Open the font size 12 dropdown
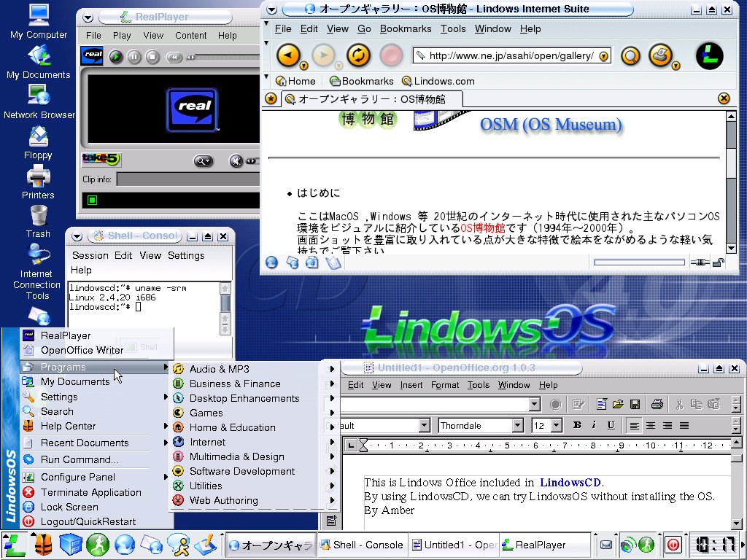 pyautogui.click(x=556, y=425)
